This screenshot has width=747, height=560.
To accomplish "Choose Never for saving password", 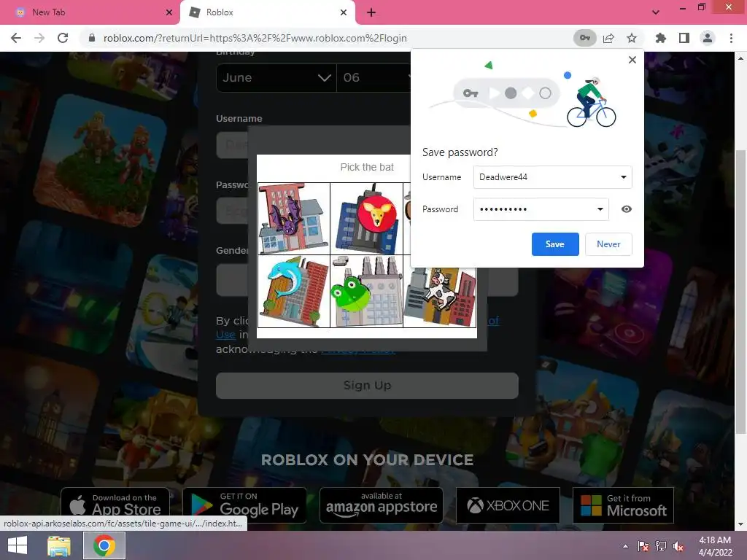I will tap(608, 244).
